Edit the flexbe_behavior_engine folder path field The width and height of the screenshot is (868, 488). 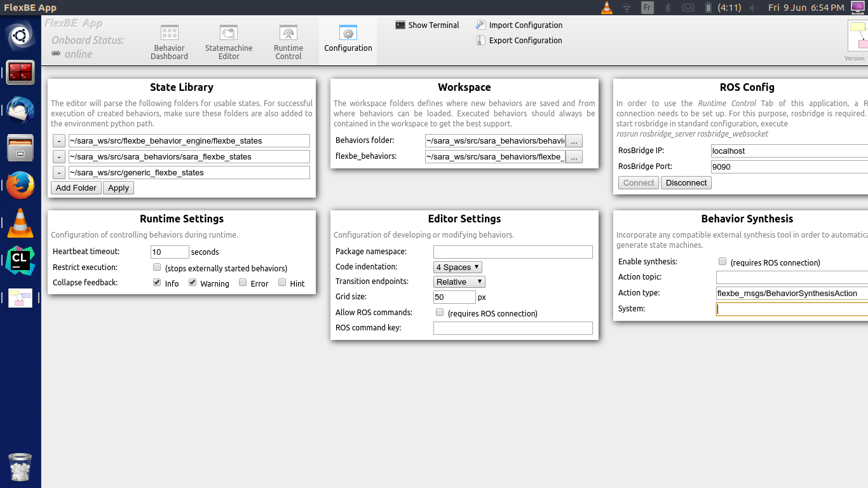click(189, 140)
